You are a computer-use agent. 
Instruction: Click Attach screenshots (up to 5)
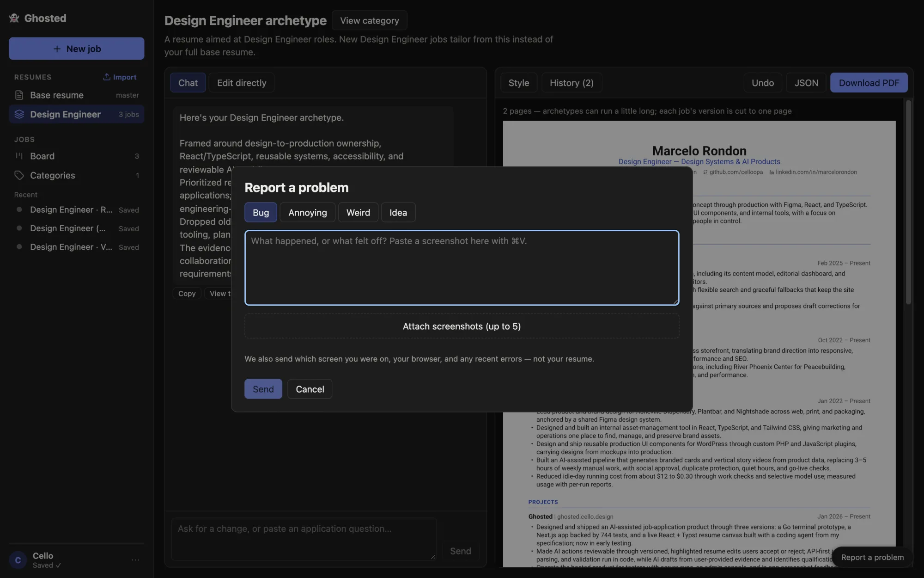pos(462,326)
